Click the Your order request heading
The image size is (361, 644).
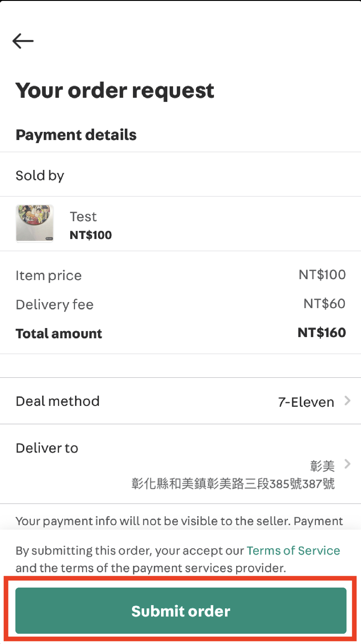(115, 91)
